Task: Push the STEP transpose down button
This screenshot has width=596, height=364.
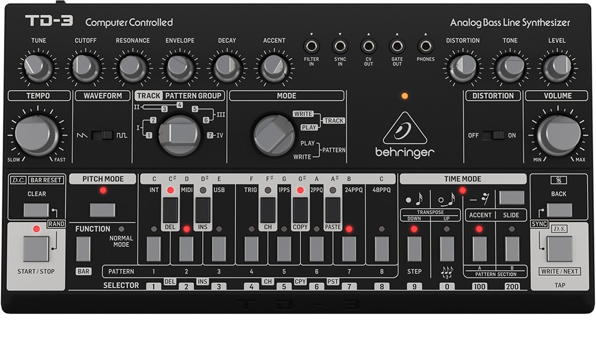Action: [414, 249]
